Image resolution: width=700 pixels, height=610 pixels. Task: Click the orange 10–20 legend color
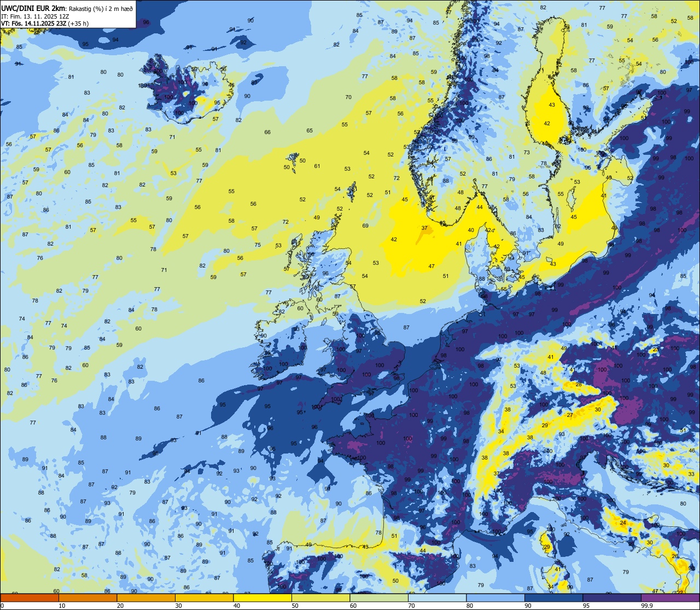(87, 597)
